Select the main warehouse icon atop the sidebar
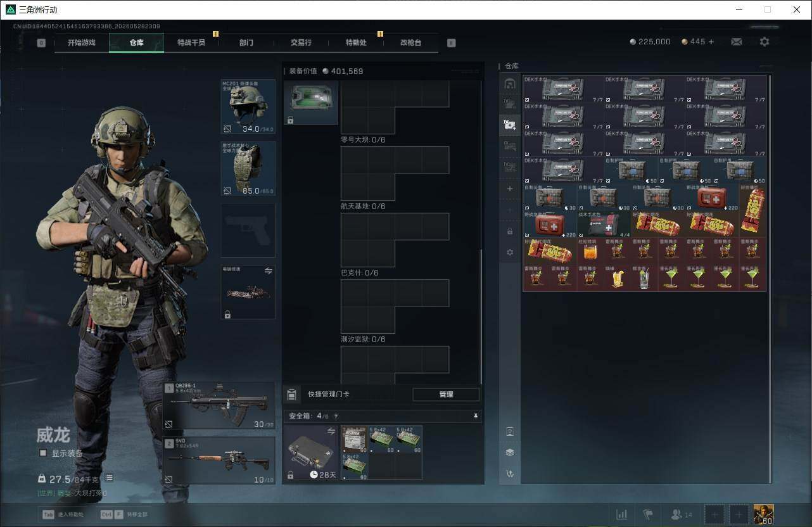Screen dimensions: 812x527 (x=510, y=84)
